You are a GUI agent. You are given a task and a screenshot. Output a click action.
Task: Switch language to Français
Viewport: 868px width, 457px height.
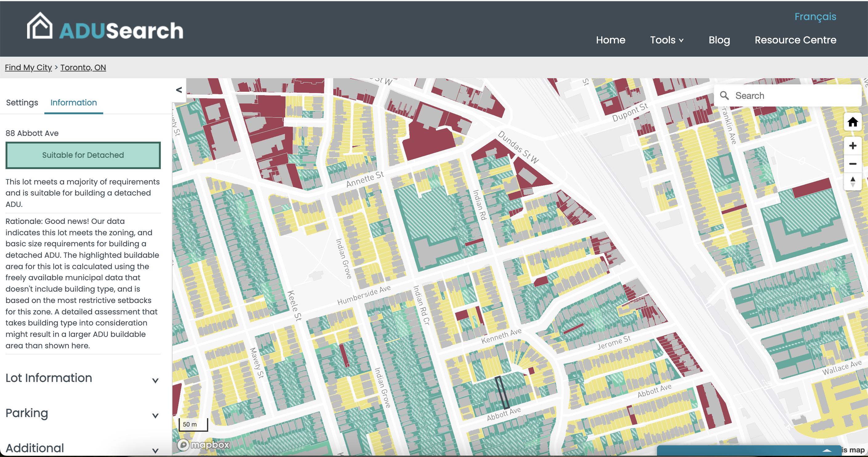[815, 17]
